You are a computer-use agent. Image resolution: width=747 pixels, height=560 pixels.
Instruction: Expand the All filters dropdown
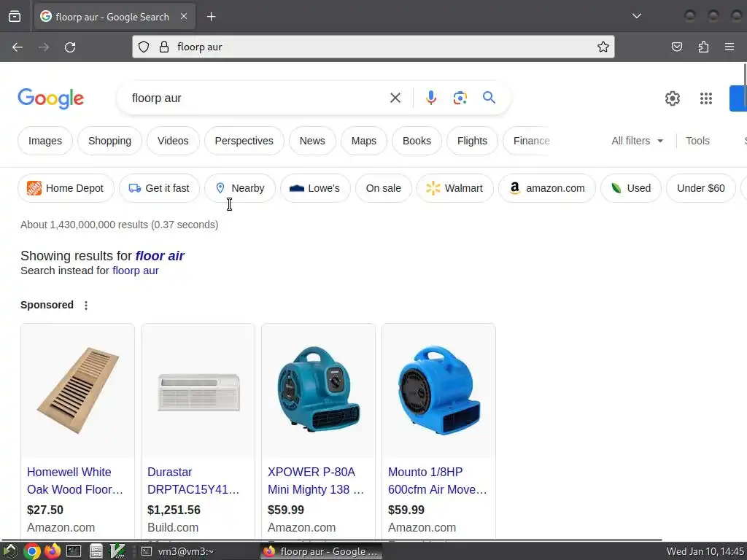tap(637, 141)
